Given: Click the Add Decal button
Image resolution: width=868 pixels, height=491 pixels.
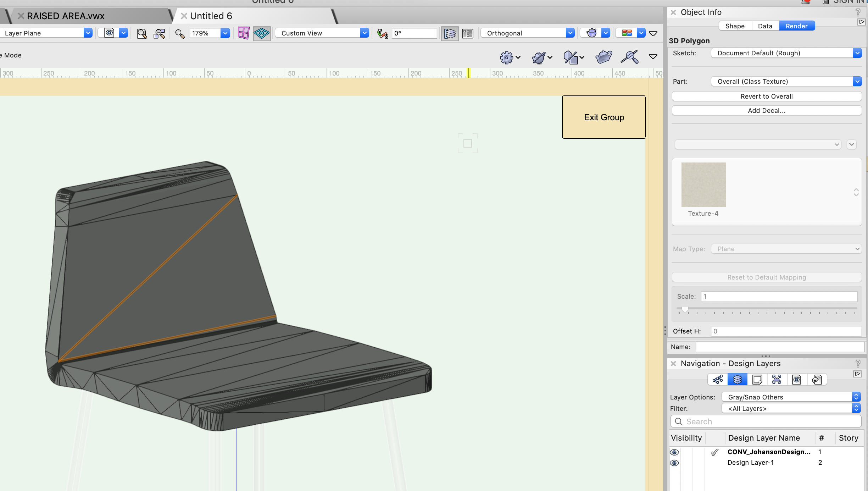Looking at the screenshot, I should tap(766, 111).
